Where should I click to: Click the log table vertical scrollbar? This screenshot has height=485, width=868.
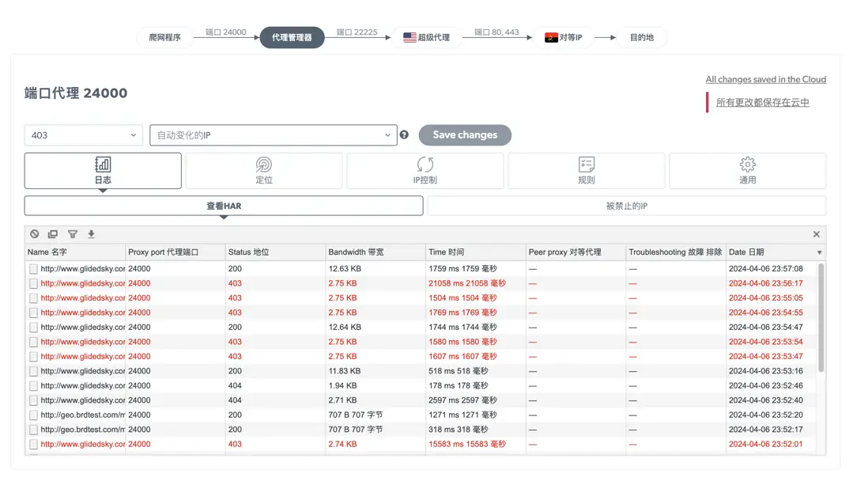point(821,316)
